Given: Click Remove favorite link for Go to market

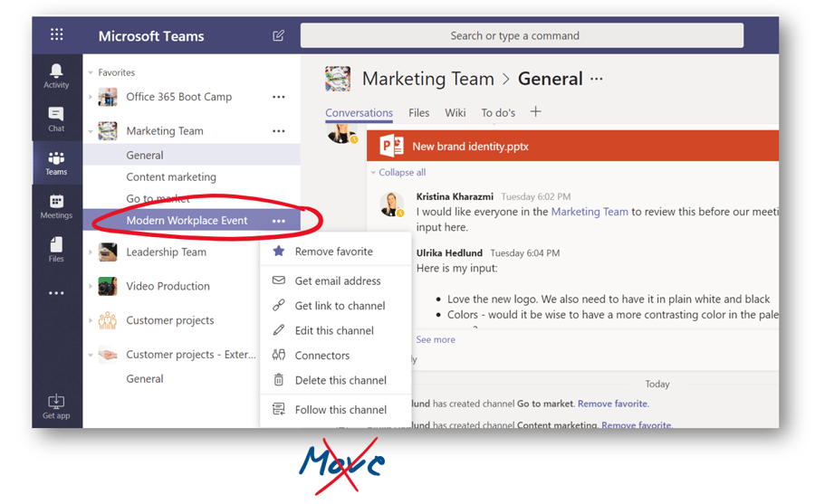Looking at the screenshot, I should [613, 404].
